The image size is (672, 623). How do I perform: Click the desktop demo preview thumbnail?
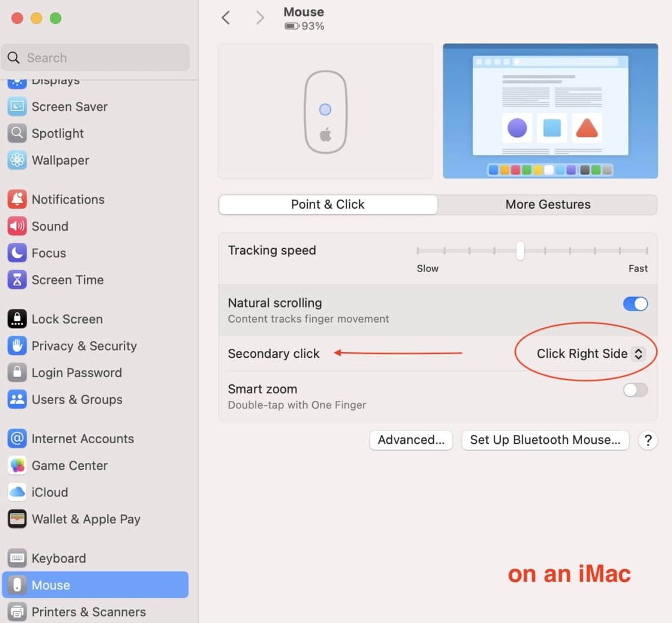pos(550,111)
